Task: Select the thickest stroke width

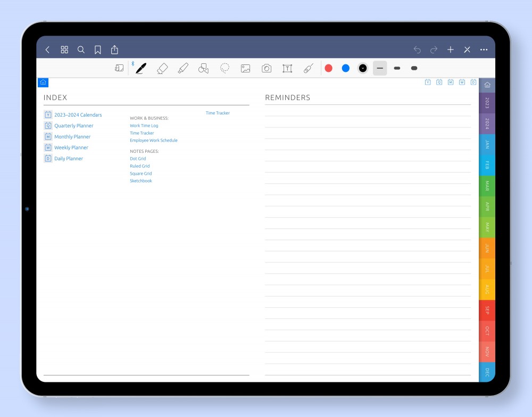Action: pyautogui.click(x=414, y=68)
